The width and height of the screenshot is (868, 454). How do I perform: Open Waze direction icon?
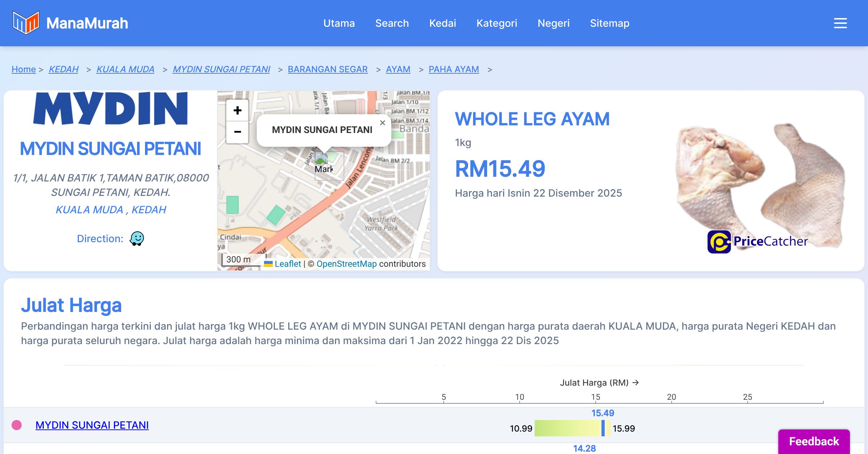coord(137,239)
